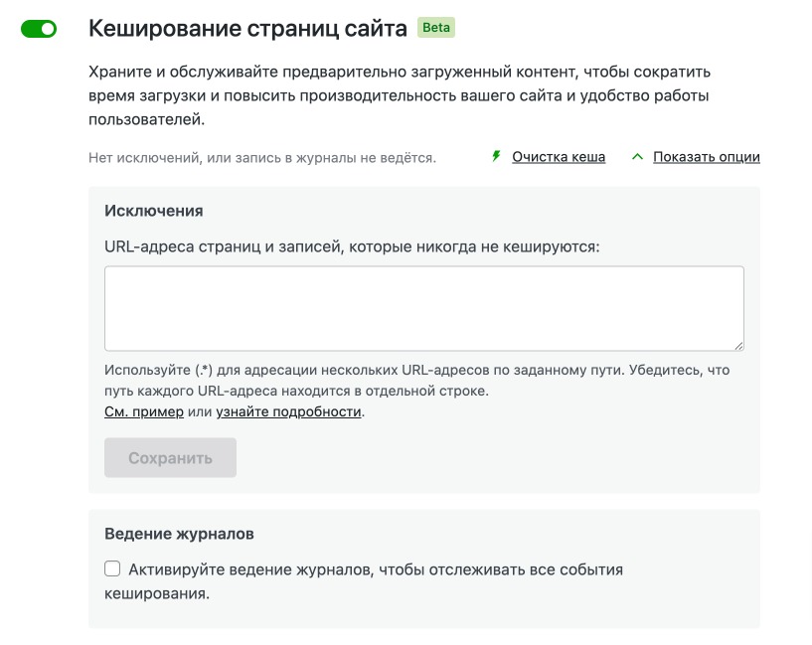Viewport: 812px width, 645px height.
Task: Click the lightning bolt cache-clearing icon
Action: coord(496,157)
